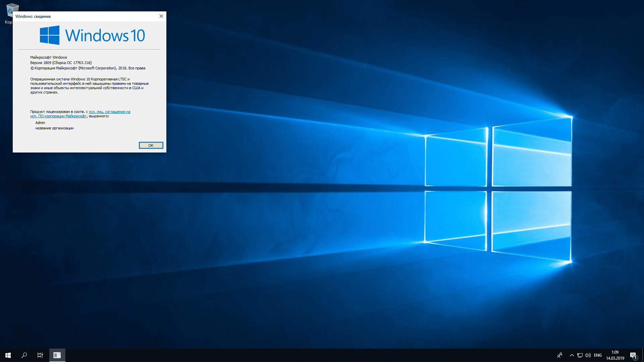Switch input language ENG indicator
Image resolution: width=644 pixels, height=362 pixels.
(x=598, y=355)
